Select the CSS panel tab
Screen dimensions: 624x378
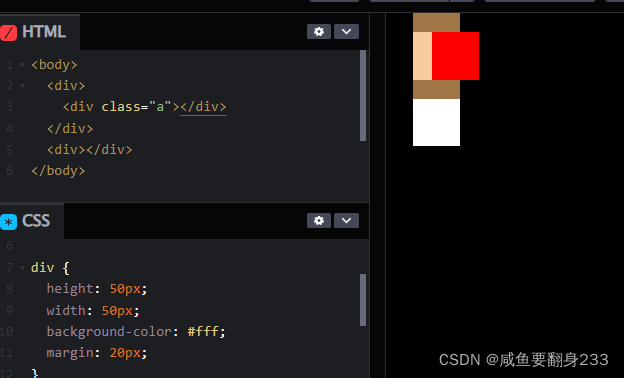(32, 221)
